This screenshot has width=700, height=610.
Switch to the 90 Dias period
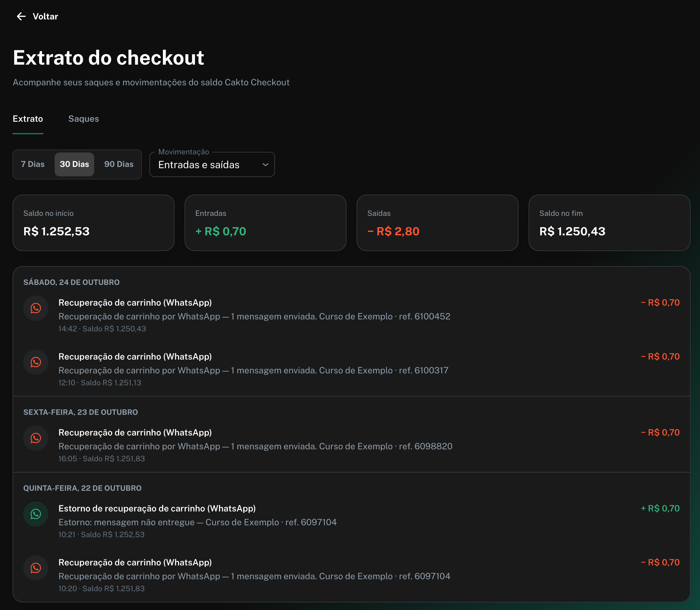tap(119, 164)
